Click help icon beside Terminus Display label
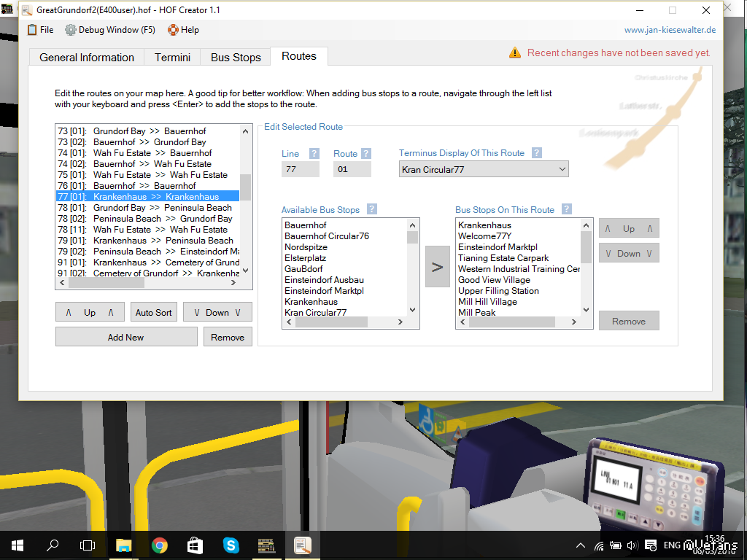Viewport: 747px width, 560px height. [536, 153]
